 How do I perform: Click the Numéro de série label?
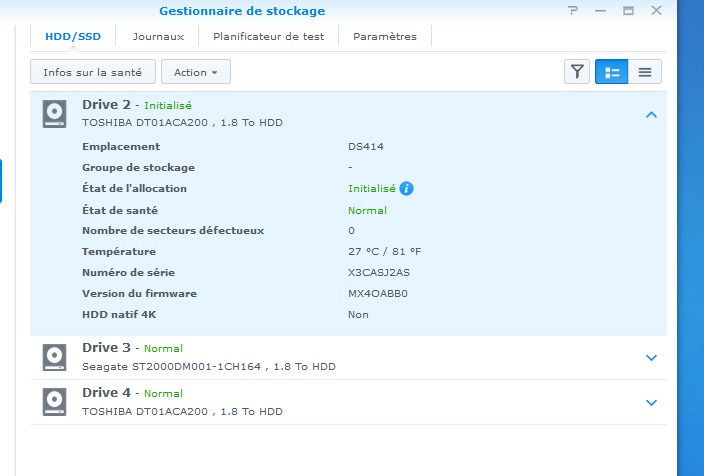point(128,273)
